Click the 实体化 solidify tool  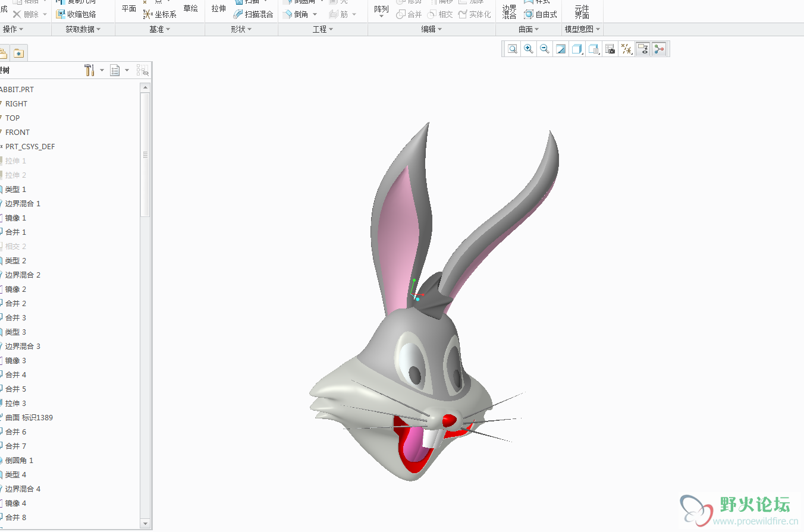(475, 14)
